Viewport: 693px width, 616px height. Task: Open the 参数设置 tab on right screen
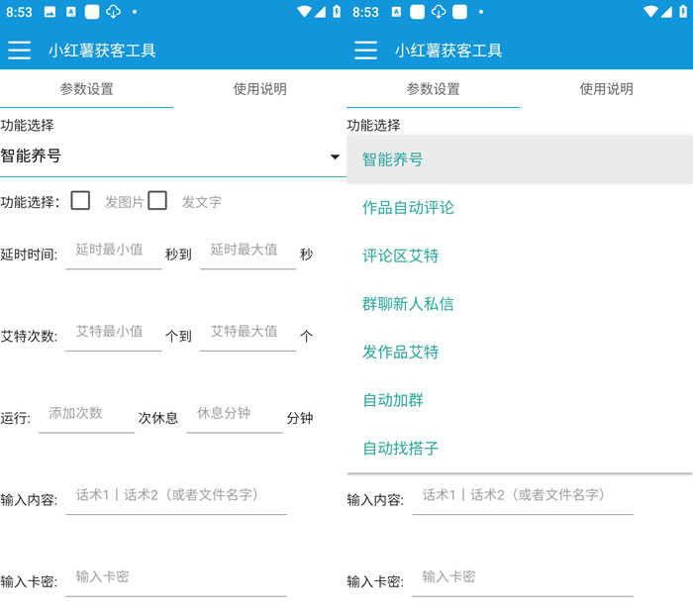[433, 89]
